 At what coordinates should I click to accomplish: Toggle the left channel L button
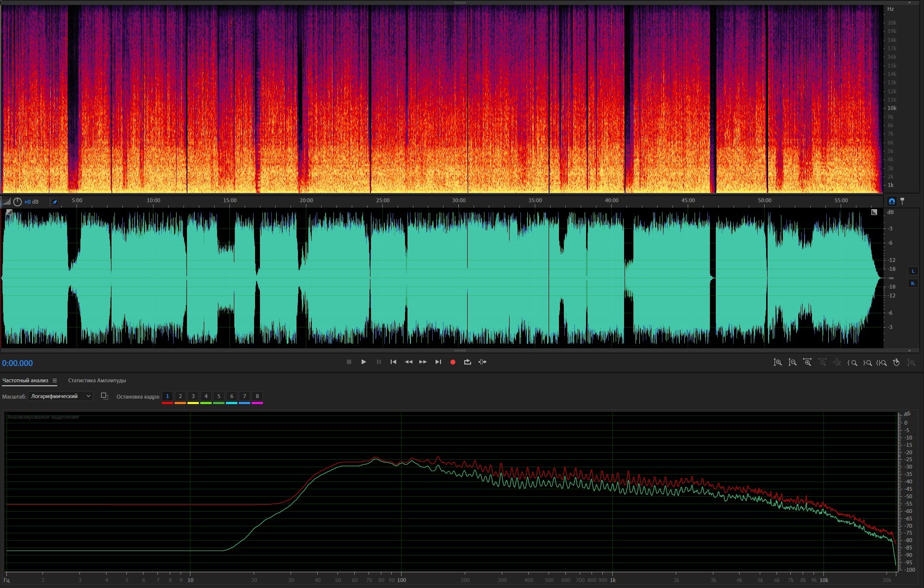pyautogui.click(x=913, y=271)
